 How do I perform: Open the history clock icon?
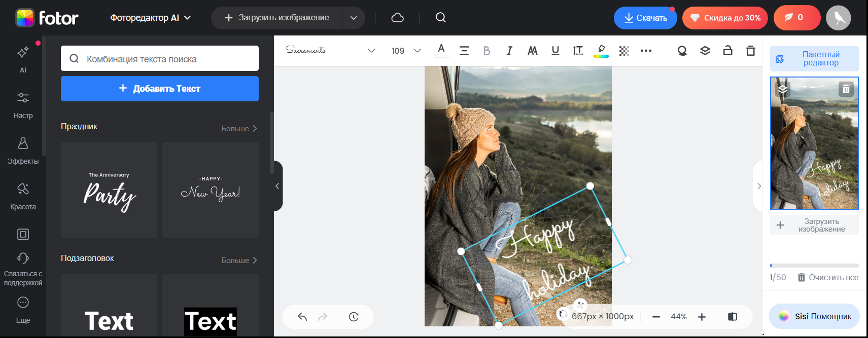coord(354,317)
